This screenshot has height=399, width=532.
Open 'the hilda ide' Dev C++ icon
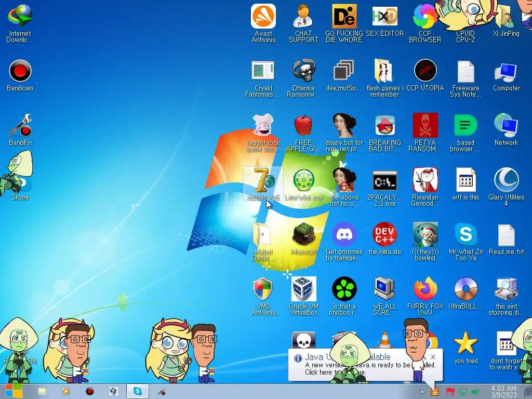385,238
